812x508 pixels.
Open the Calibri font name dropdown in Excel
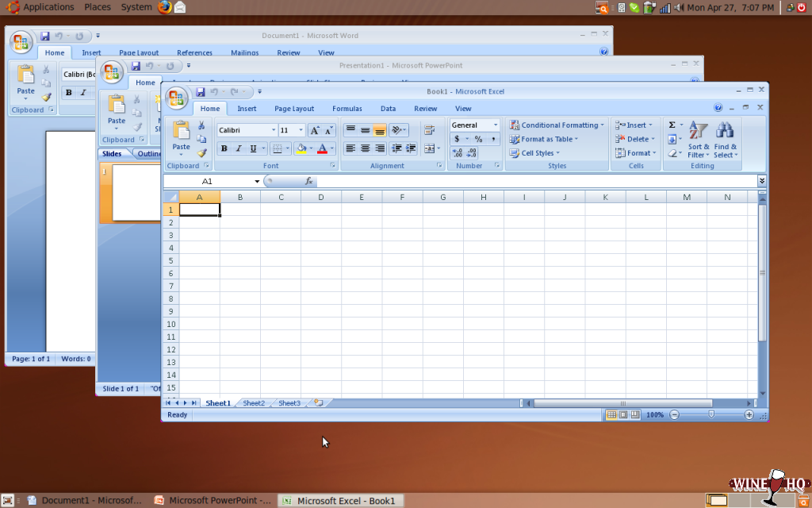click(x=274, y=130)
